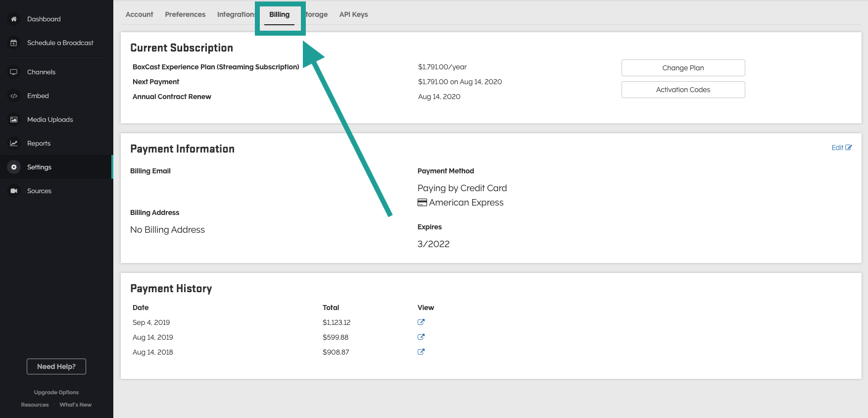Go to the Billing tab
The height and width of the screenshot is (418, 868).
[279, 15]
